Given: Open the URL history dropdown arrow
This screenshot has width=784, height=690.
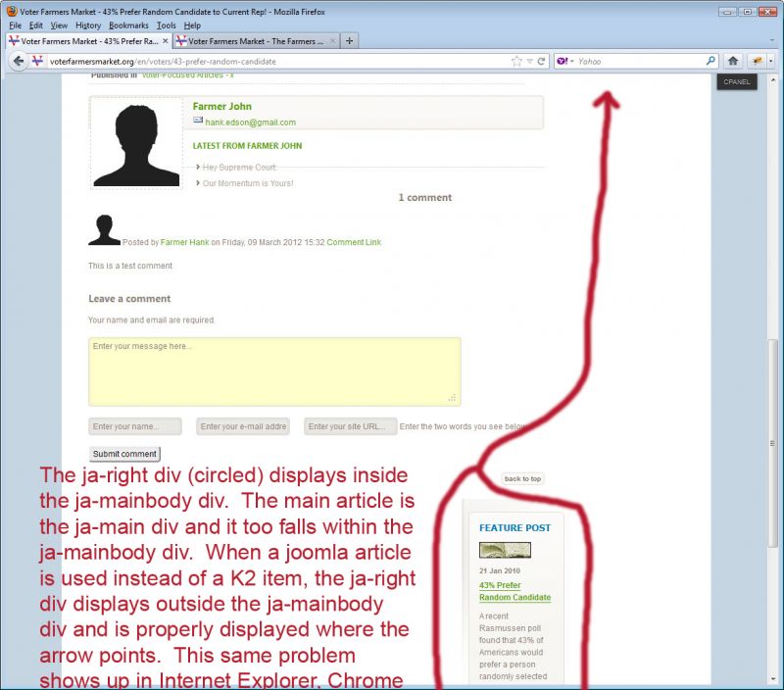Looking at the screenshot, I should pos(529,61).
